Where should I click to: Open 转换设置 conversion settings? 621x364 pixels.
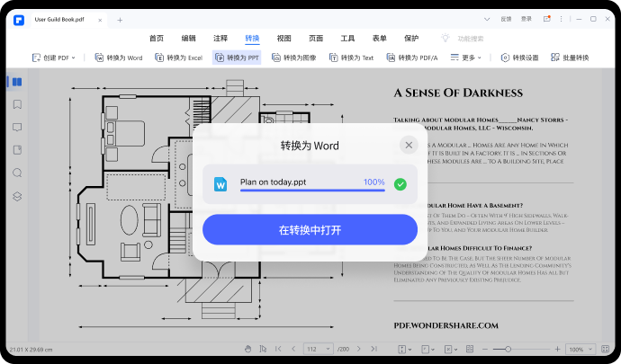coord(519,58)
